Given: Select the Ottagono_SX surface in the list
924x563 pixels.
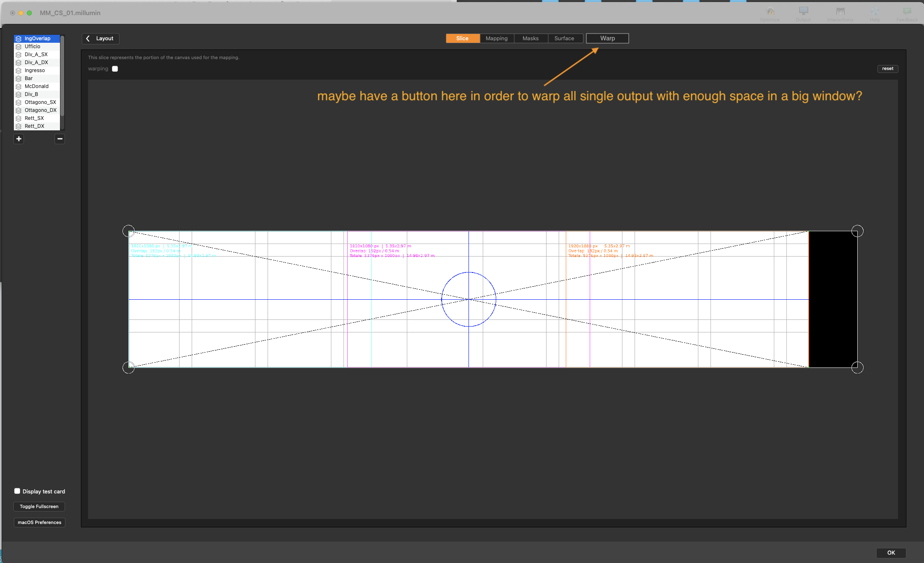Looking at the screenshot, I should (40, 102).
